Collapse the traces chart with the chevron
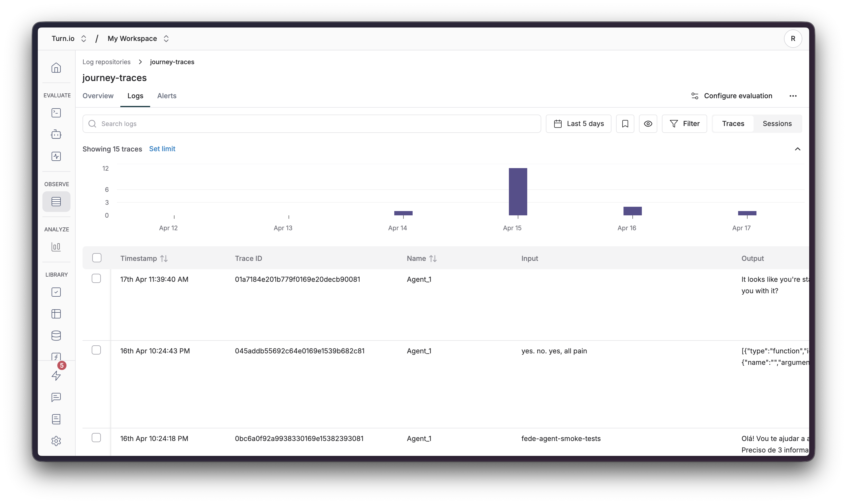 pos(797,149)
